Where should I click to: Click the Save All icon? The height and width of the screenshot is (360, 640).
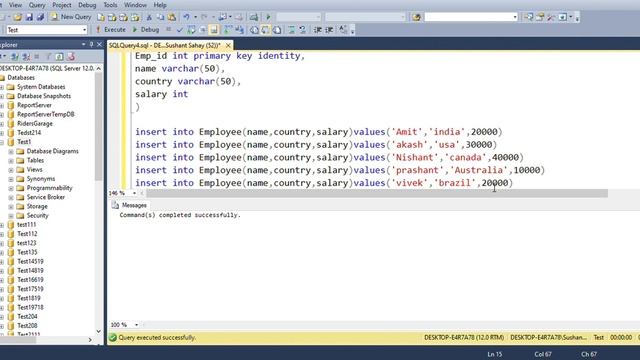[40, 17]
